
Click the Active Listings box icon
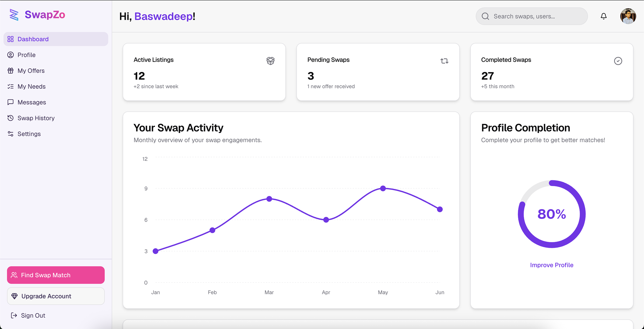point(270,61)
